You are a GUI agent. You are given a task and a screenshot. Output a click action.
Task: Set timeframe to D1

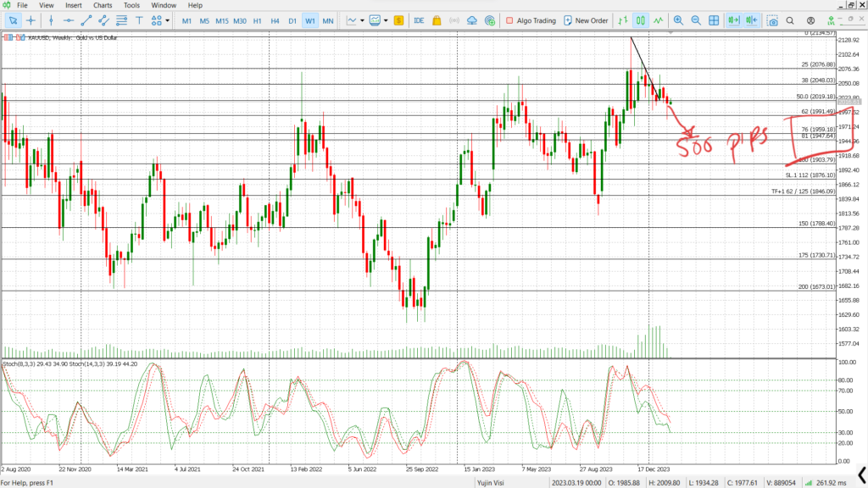click(x=292, y=20)
